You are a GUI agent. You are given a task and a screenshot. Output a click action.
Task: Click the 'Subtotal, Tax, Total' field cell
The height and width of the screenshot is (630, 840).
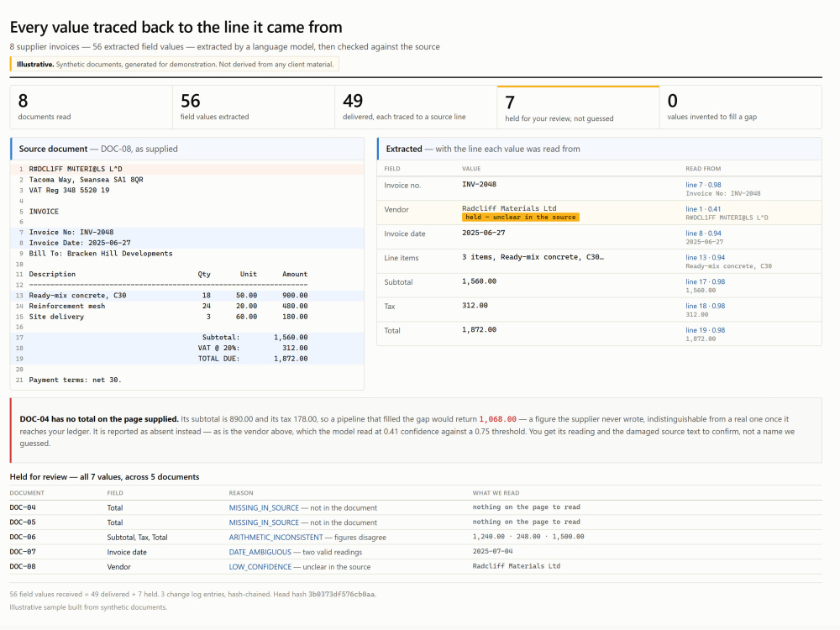[x=137, y=538]
